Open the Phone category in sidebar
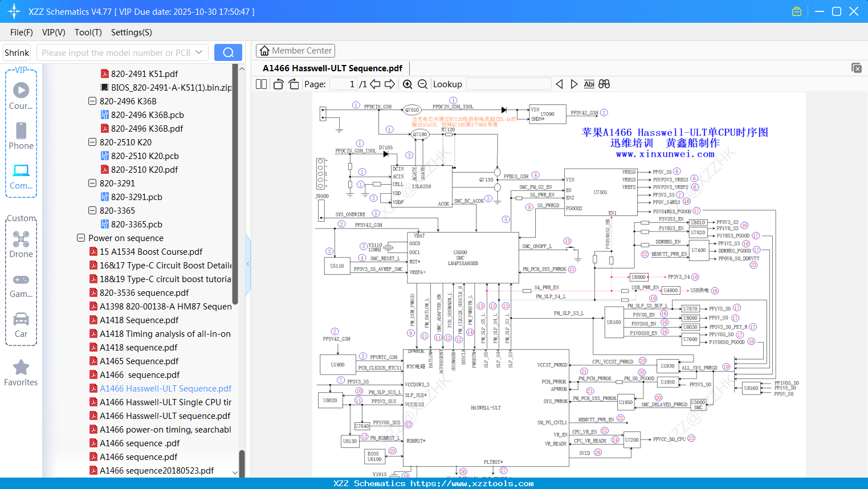The width and height of the screenshot is (868, 489). click(21, 136)
